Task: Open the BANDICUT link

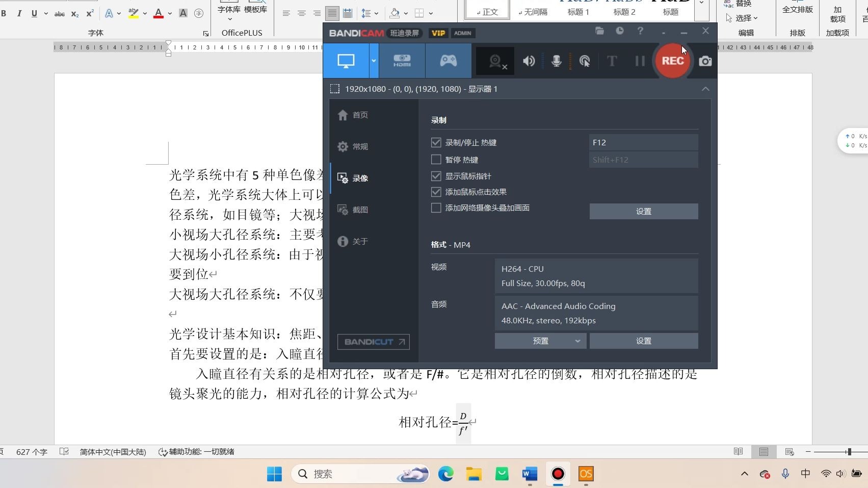Action: pos(373,342)
